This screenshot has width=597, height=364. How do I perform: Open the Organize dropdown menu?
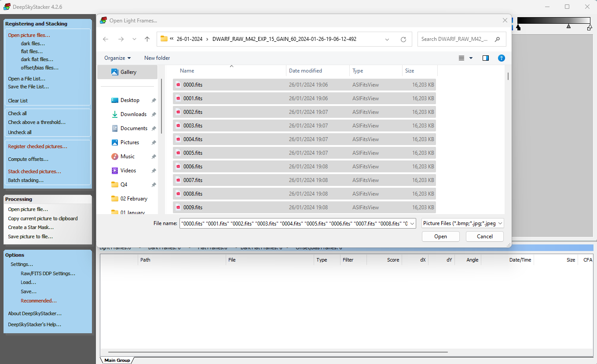[117, 58]
